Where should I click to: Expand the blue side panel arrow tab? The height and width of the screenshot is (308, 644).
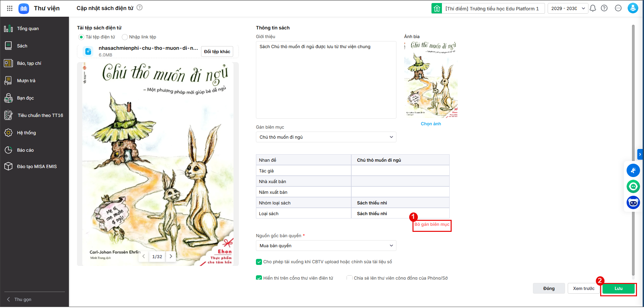[x=640, y=154]
